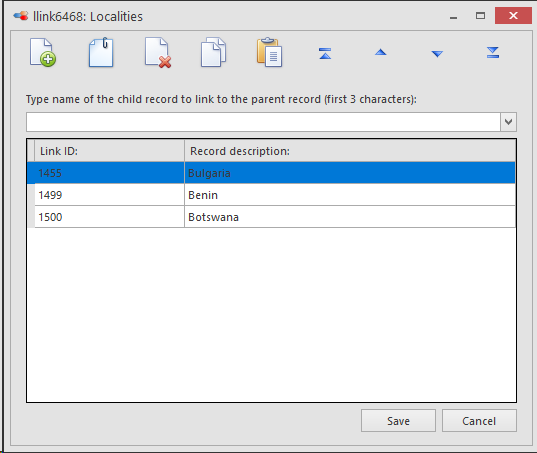Move selected record to bottom

pyautogui.click(x=493, y=52)
